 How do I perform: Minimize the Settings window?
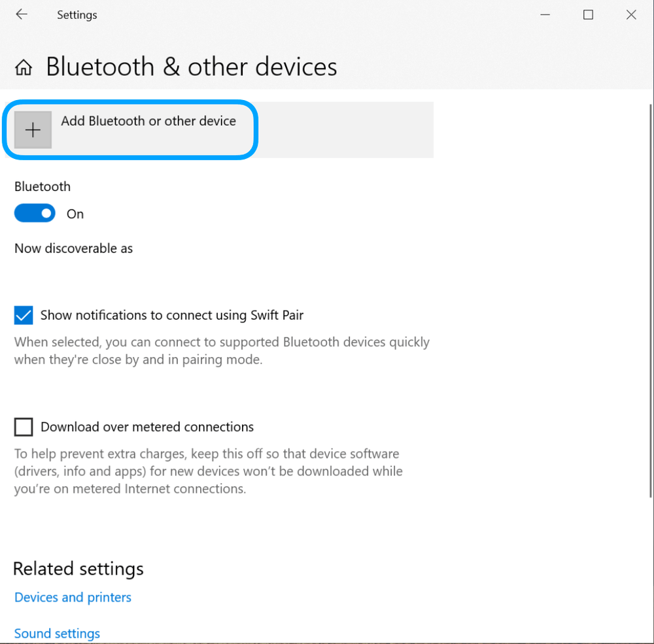(x=545, y=14)
